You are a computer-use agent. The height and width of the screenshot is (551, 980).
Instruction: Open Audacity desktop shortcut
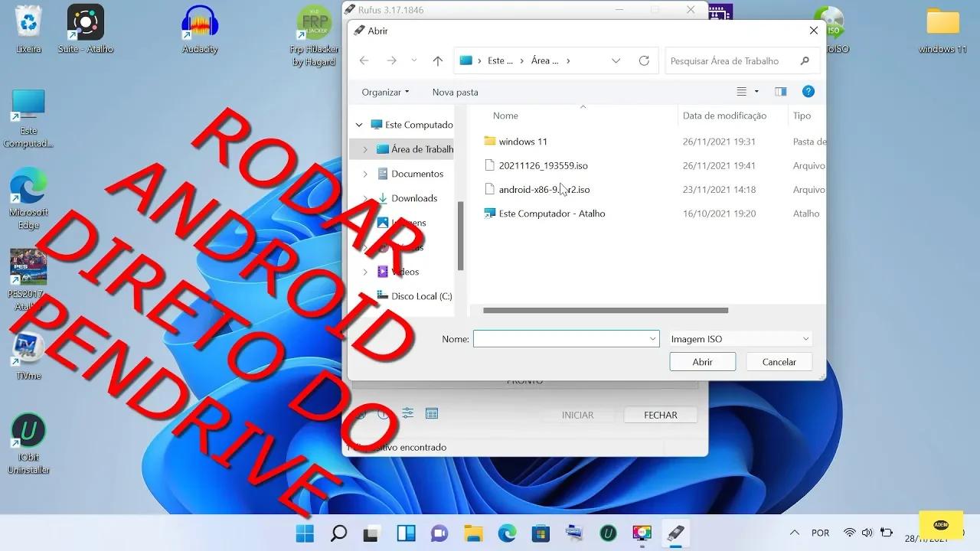(x=200, y=29)
